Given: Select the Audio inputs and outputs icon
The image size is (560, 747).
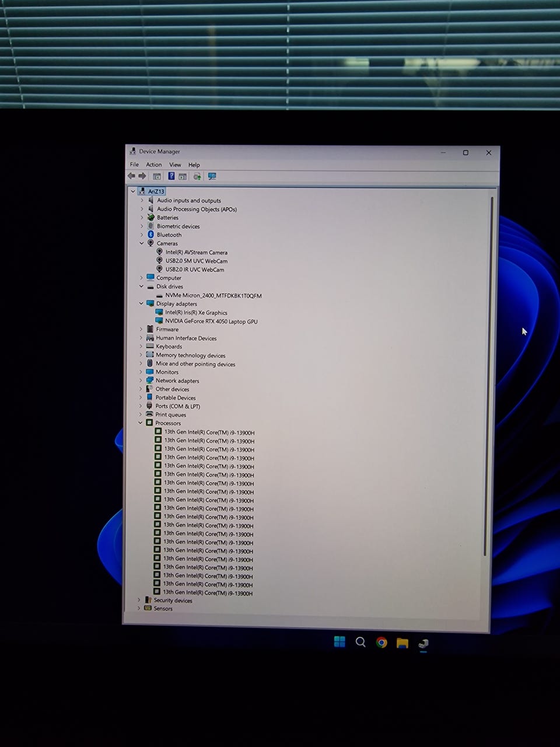Looking at the screenshot, I should point(150,200).
